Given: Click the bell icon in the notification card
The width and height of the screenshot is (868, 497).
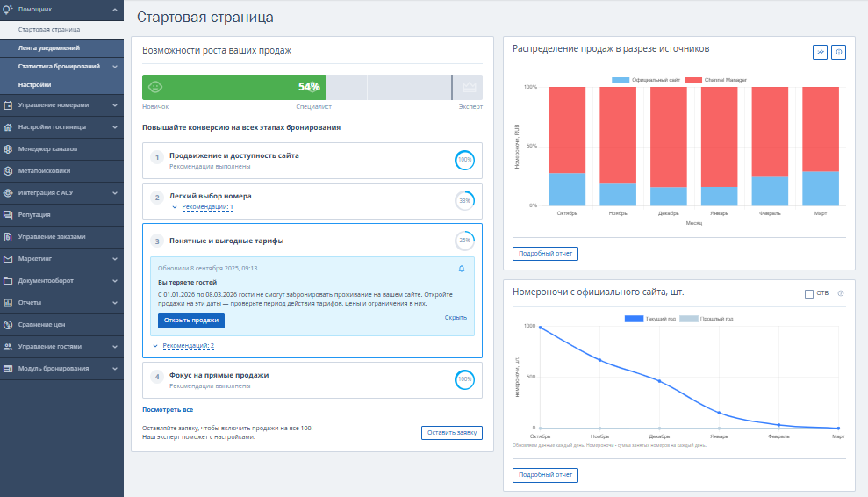Looking at the screenshot, I should 461,269.
